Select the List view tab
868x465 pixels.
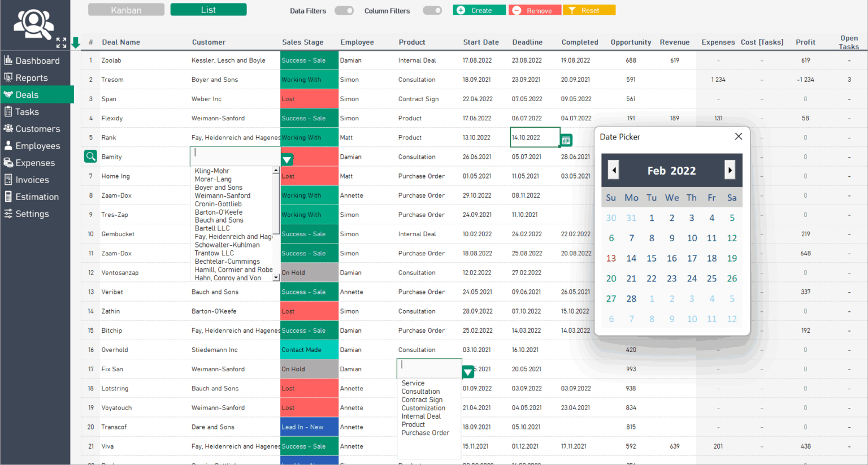click(x=208, y=9)
